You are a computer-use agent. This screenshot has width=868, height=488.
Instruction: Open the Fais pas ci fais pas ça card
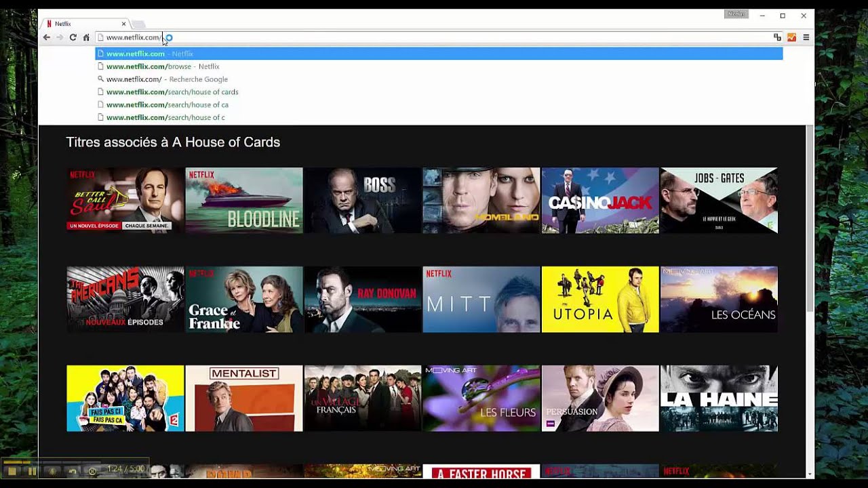click(x=125, y=399)
